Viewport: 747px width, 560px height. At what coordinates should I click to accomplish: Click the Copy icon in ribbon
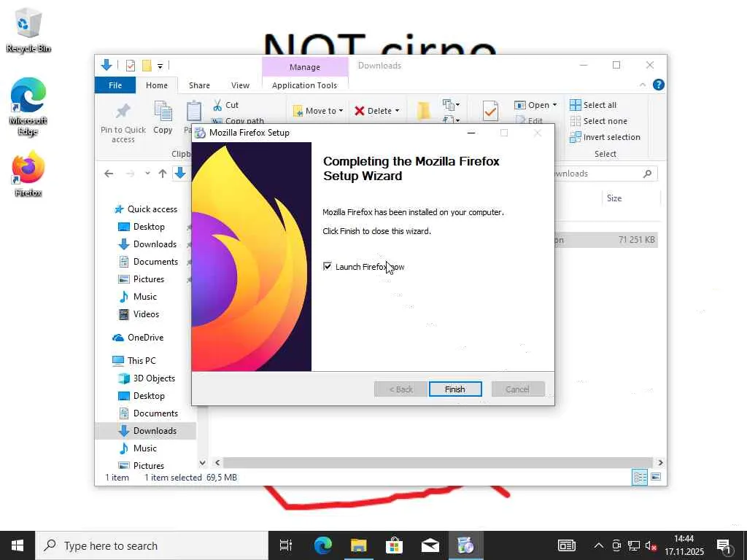163,112
